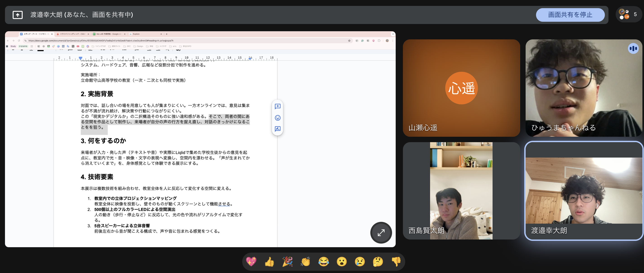The image size is (644, 273).
Task: Switch to the クラウドファンディング browser tab
Action: point(72,34)
